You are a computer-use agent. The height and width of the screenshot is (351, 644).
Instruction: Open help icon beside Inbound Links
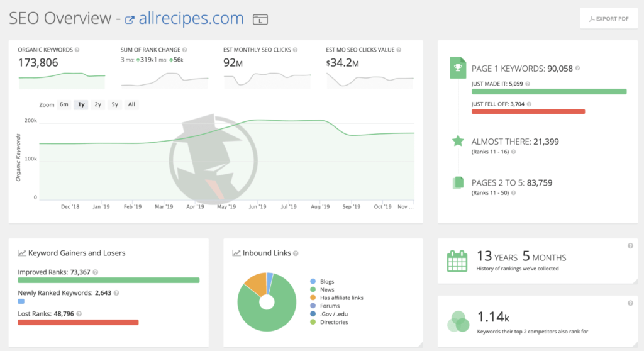click(x=296, y=253)
